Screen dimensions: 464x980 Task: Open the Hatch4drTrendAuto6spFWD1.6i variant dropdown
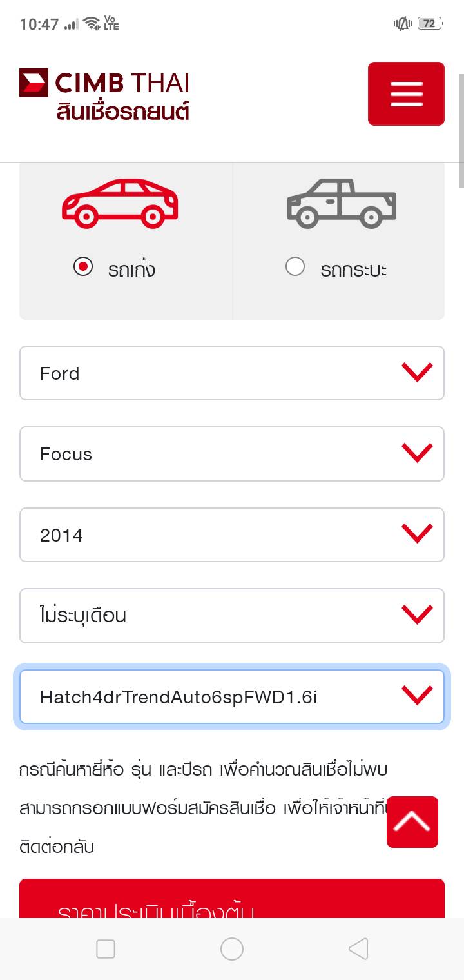(x=232, y=697)
